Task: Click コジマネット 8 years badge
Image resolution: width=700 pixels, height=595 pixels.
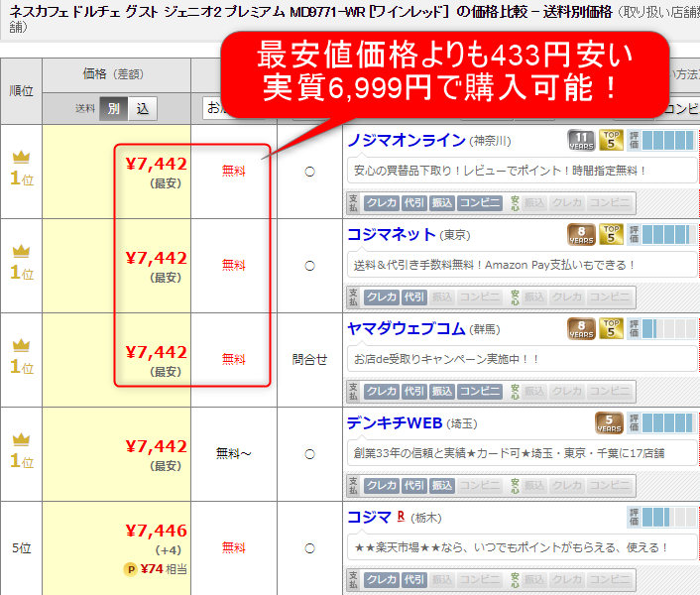Action: pos(581,234)
